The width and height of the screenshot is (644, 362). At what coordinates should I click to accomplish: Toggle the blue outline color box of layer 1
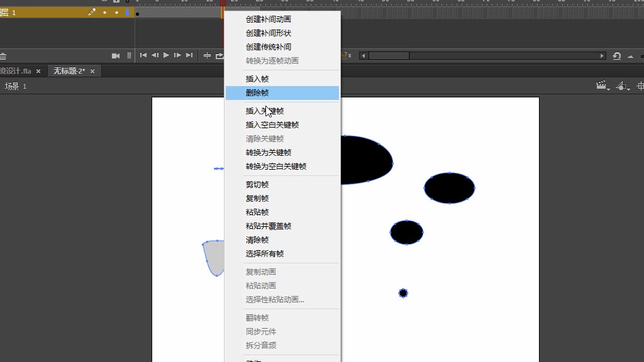point(127,13)
